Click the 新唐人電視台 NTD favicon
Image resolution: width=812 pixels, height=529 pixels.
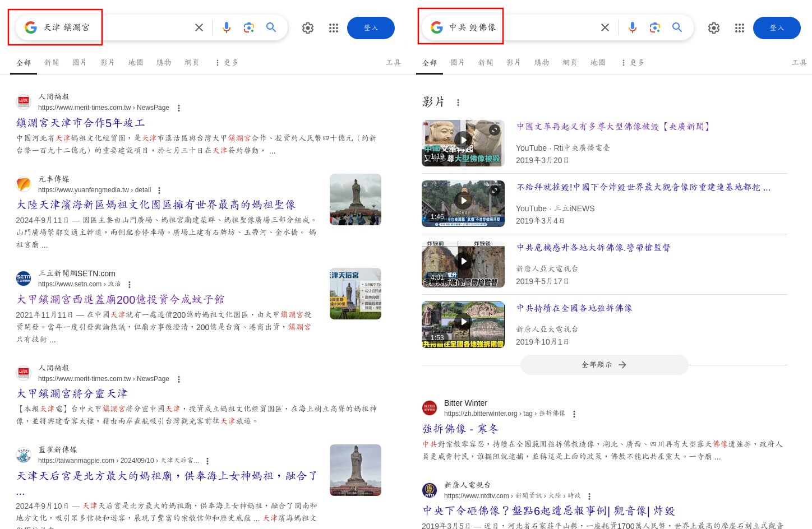click(430, 490)
